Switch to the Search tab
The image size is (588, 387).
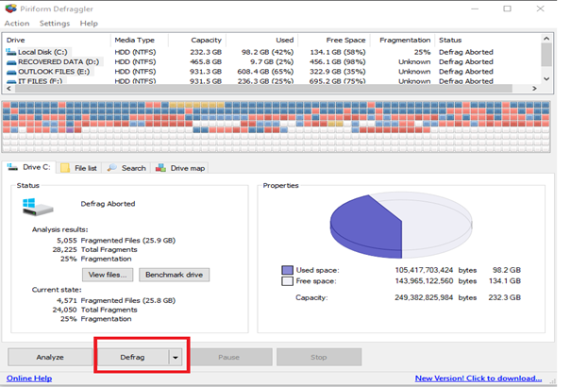(x=126, y=168)
